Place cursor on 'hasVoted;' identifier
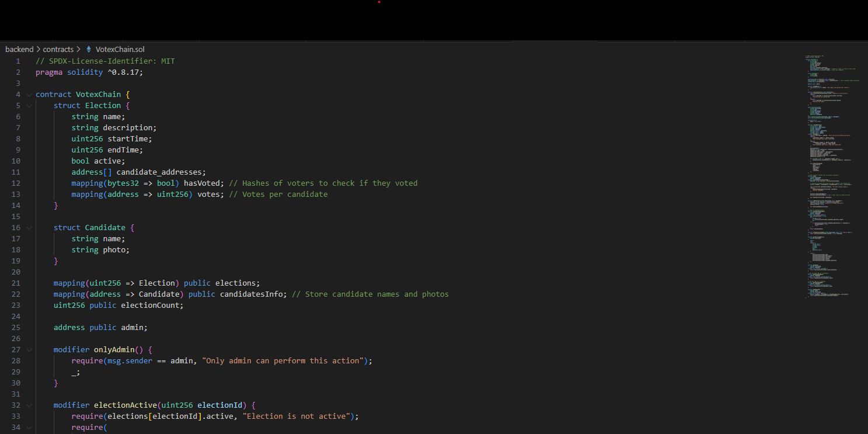 [204, 183]
